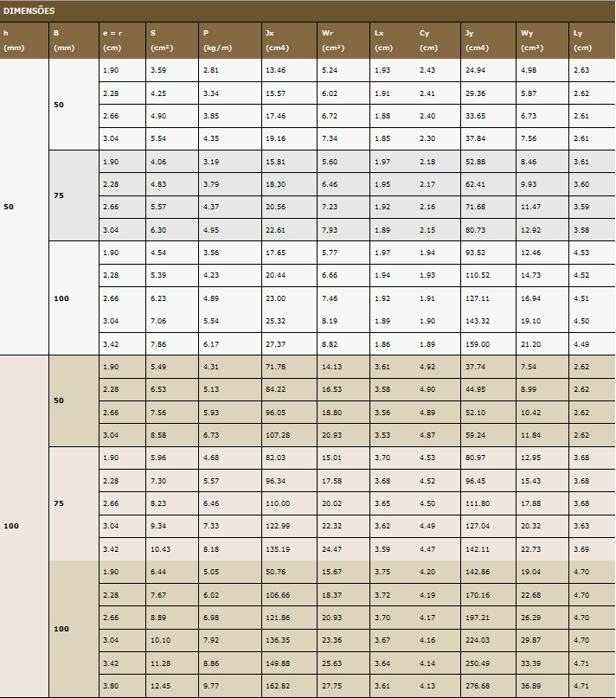The height and width of the screenshot is (698, 616).
Task: Click the Jx value 50.76
Action: pos(276,572)
